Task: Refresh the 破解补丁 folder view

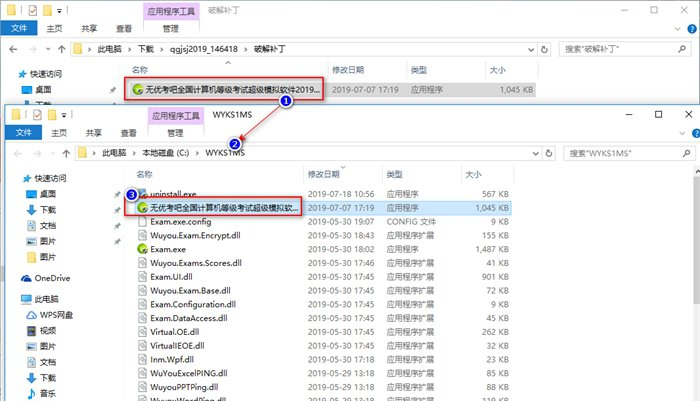Action: tap(544, 49)
